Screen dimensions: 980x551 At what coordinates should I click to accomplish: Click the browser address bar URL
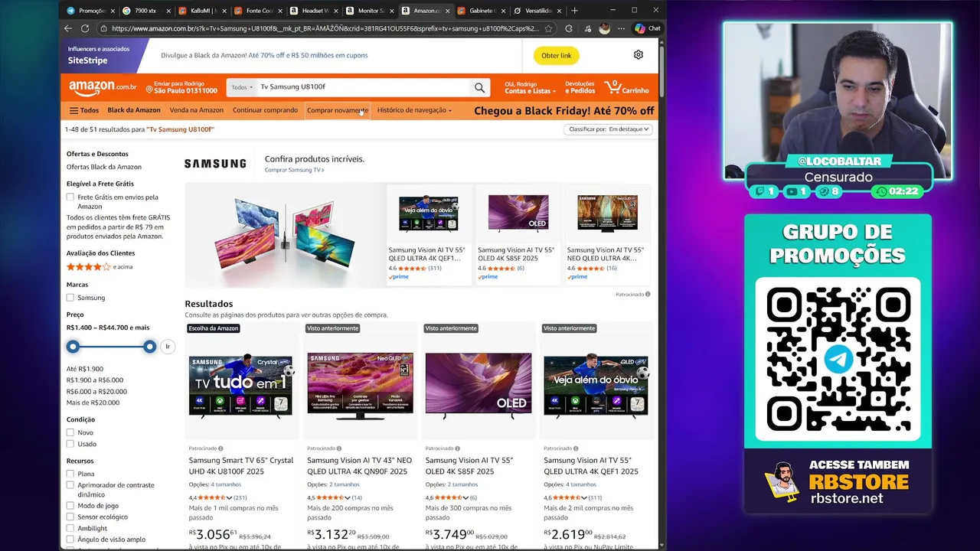325,28
